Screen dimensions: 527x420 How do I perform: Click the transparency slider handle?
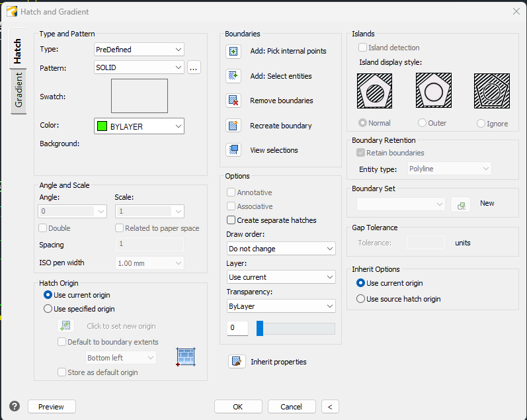point(260,329)
